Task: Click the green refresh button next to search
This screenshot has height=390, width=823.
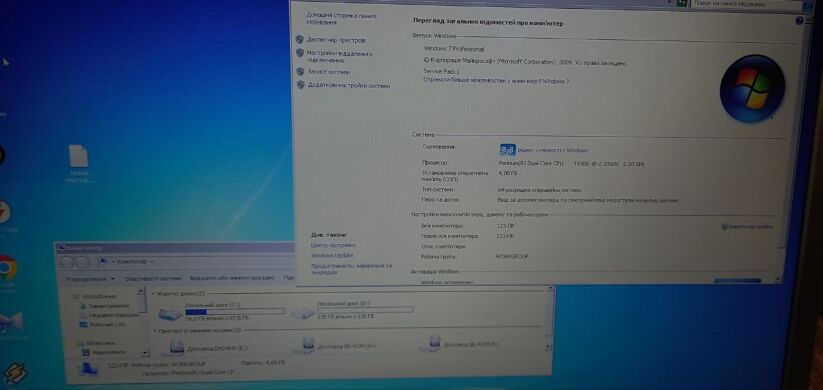Action: (682, 3)
